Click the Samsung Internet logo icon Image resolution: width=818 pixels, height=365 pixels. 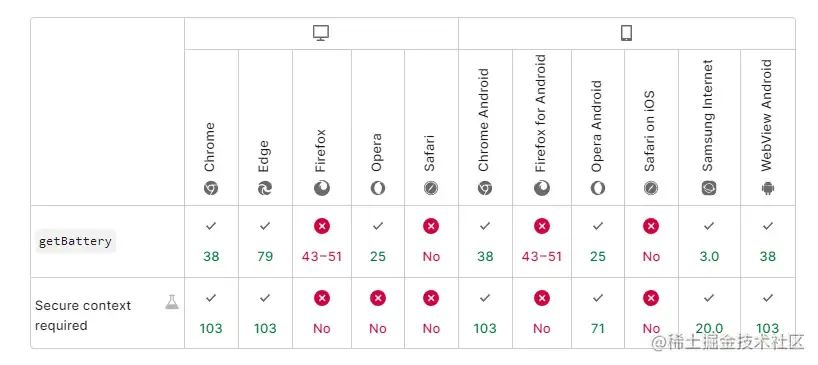tap(709, 188)
